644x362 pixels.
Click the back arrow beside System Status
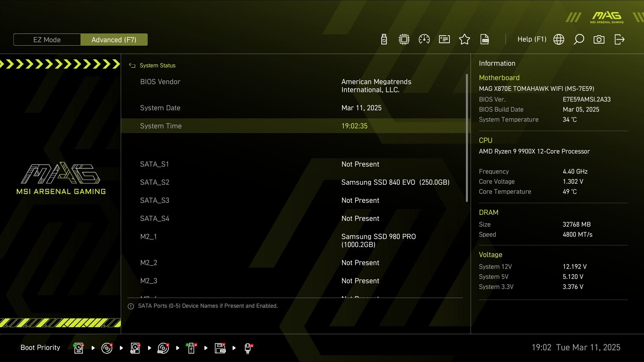(x=132, y=66)
